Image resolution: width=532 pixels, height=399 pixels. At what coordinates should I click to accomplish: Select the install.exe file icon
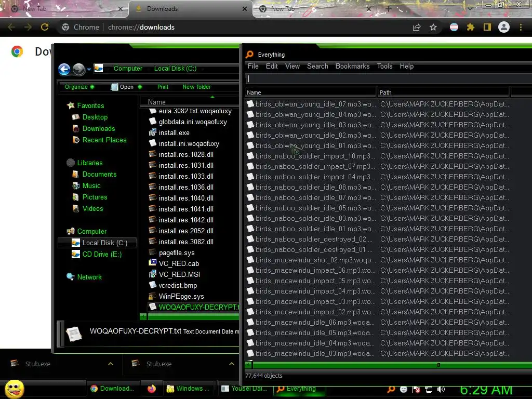click(153, 132)
